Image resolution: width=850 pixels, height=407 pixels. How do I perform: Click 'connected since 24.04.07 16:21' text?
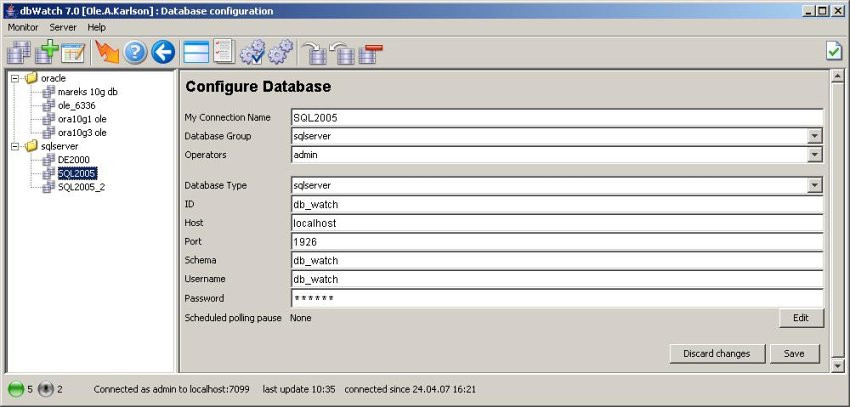(410, 389)
